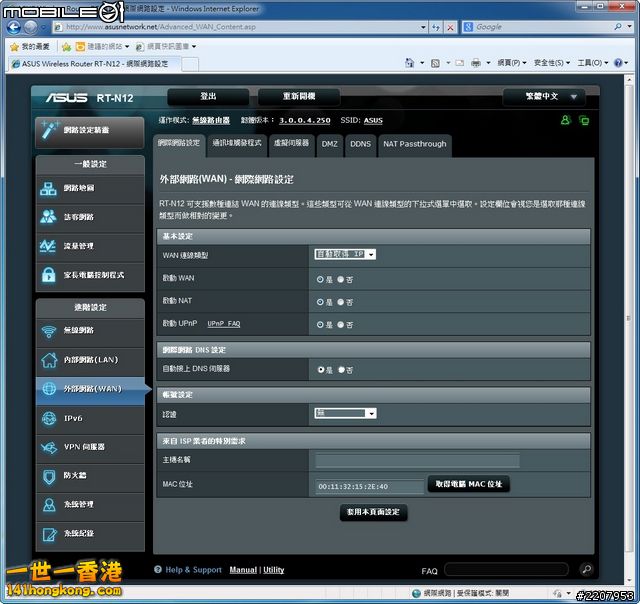Click the host name input field
The image size is (640, 604).
click(x=417, y=461)
